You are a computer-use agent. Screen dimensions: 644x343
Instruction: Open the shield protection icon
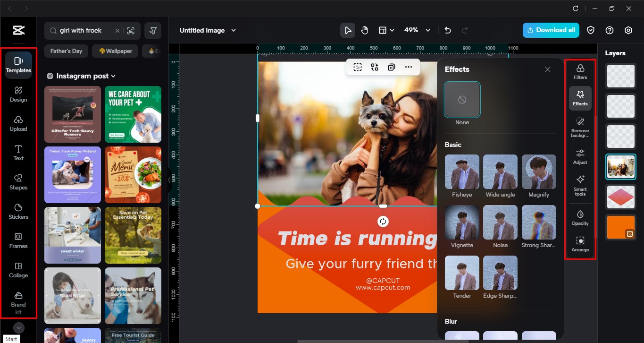(x=591, y=30)
